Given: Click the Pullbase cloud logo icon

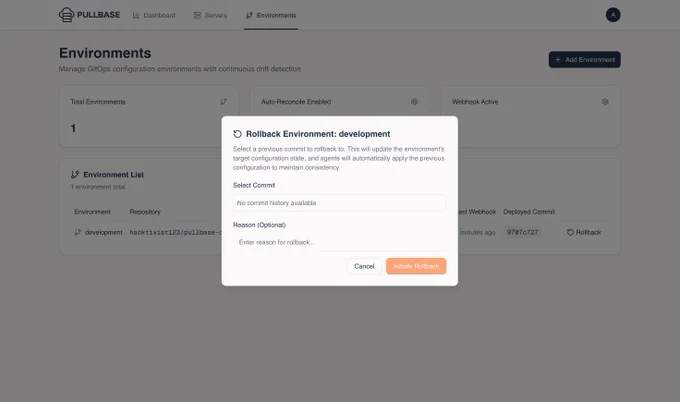Looking at the screenshot, I should [66, 15].
